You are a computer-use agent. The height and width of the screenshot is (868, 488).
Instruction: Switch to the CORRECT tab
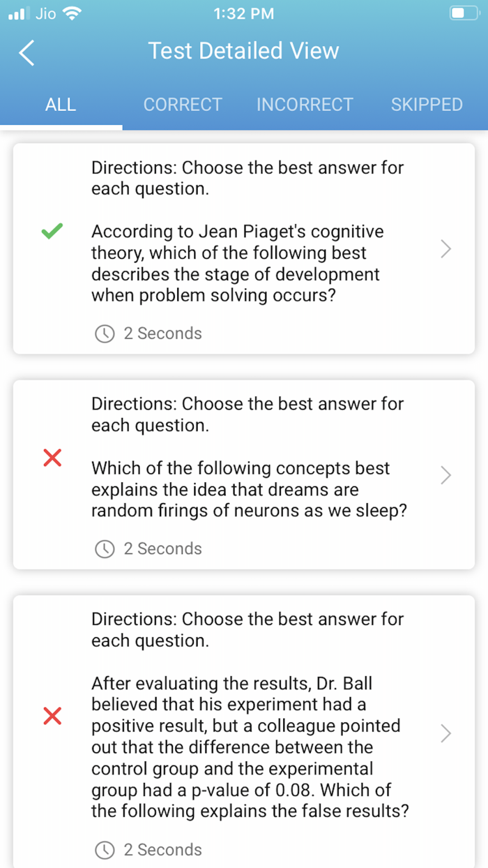183,105
